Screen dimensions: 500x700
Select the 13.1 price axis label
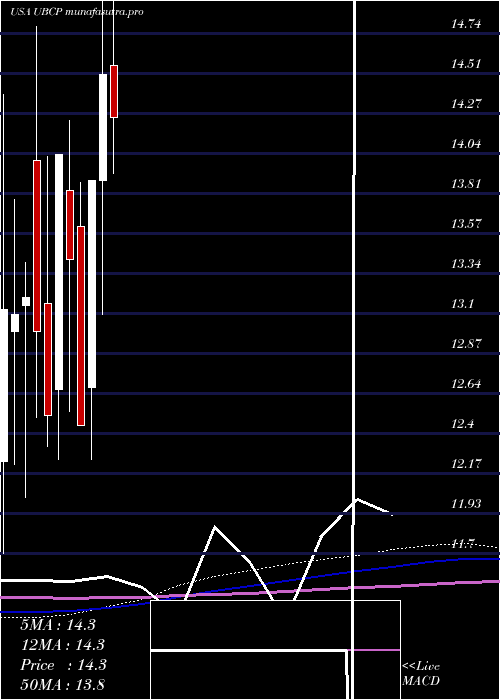(462, 304)
